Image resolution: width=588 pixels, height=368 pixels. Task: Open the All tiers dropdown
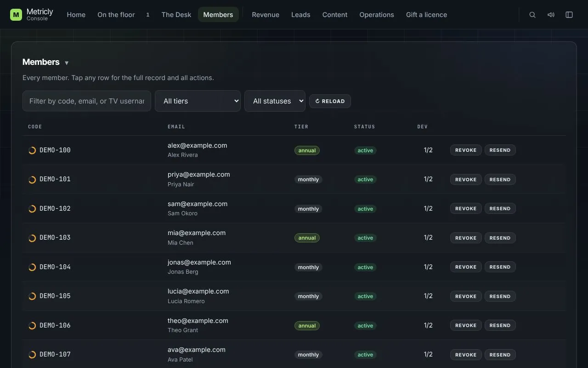coord(198,101)
